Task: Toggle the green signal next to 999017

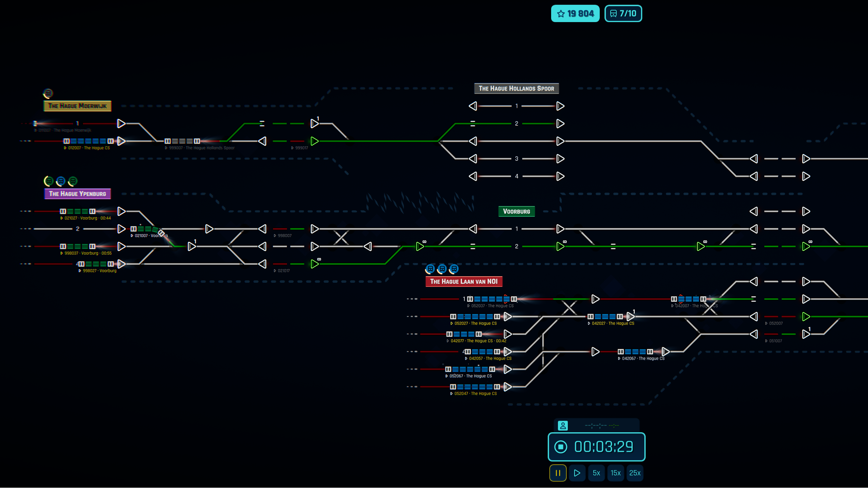Action: [x=314, y=141]
